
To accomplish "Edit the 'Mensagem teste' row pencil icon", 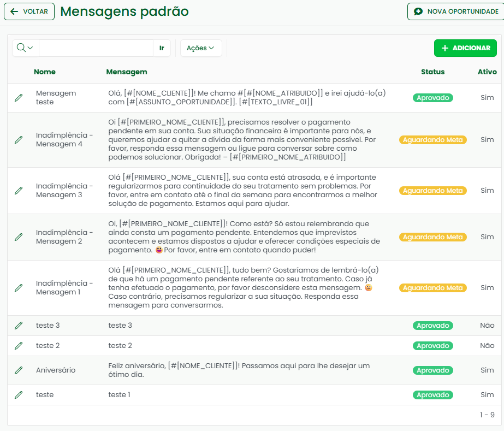I will (x=19, y=98).
